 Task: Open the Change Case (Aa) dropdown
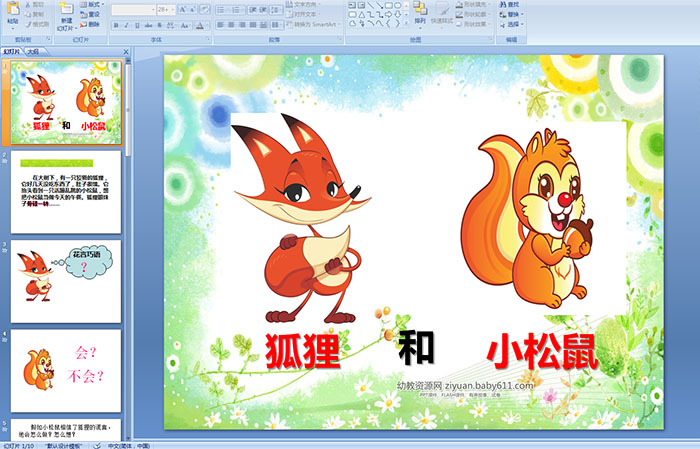point(185,25)
